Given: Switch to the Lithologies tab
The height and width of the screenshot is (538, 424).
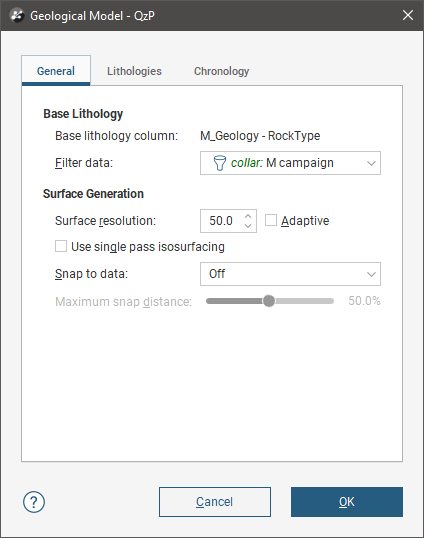Looking at the screenshot, I should click(134, 71).
